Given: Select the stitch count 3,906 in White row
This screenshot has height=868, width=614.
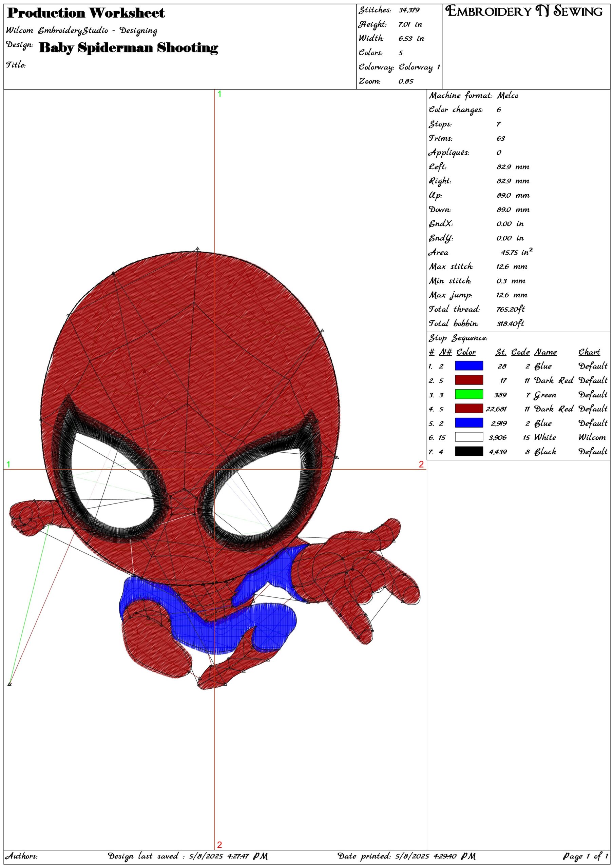Looking at the screenshot, I should pos(498,437).
